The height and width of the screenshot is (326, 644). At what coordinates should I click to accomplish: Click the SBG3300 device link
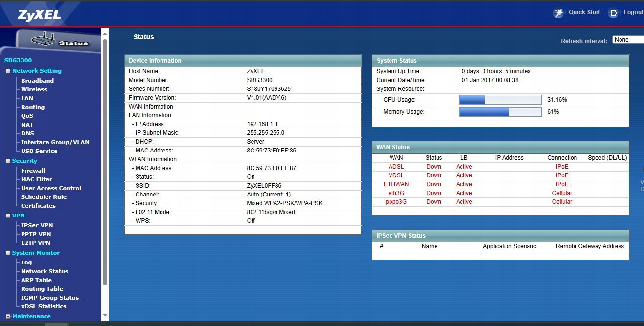18,60
